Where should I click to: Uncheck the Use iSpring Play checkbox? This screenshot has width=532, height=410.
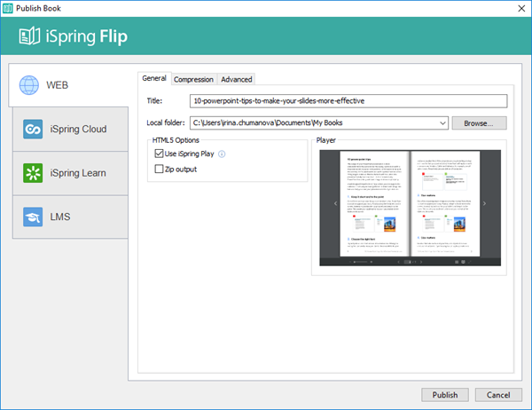coord(159,154)
